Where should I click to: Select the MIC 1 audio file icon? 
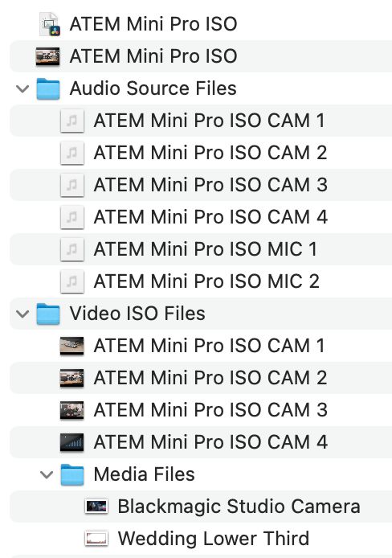pos(72,249)
